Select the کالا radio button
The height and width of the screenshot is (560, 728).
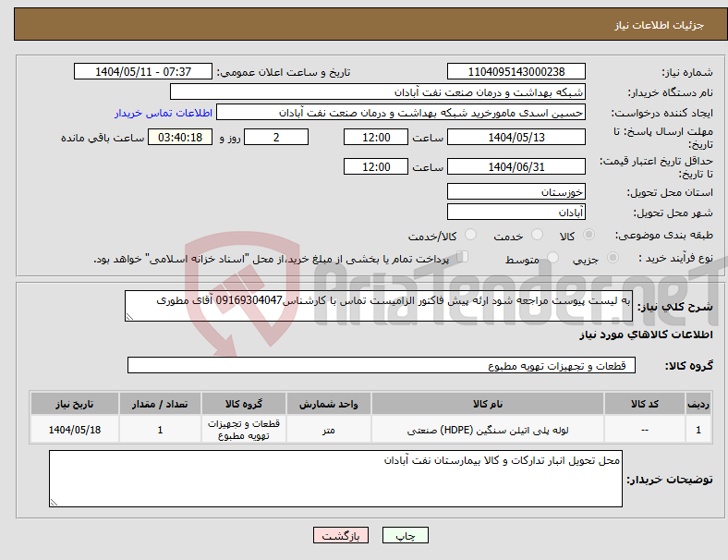point(588,235)
